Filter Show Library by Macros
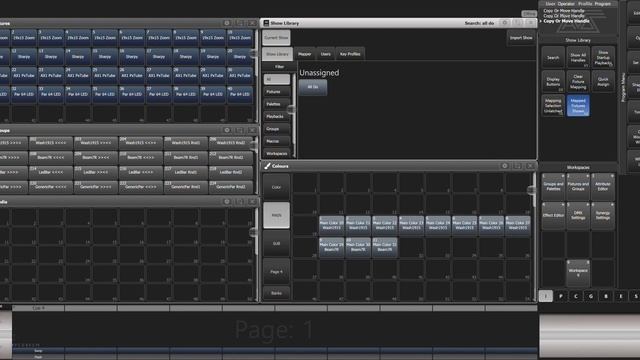The width and height of the screenshot is (640, 360). point(277,141)
